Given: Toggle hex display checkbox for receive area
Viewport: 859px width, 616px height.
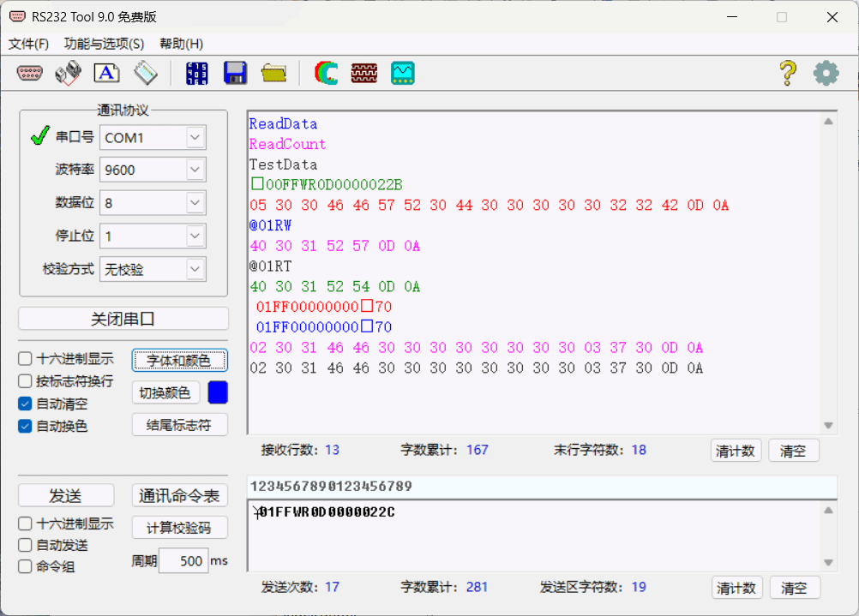Looking at the screenshot, I should click(x=25, y=359).
